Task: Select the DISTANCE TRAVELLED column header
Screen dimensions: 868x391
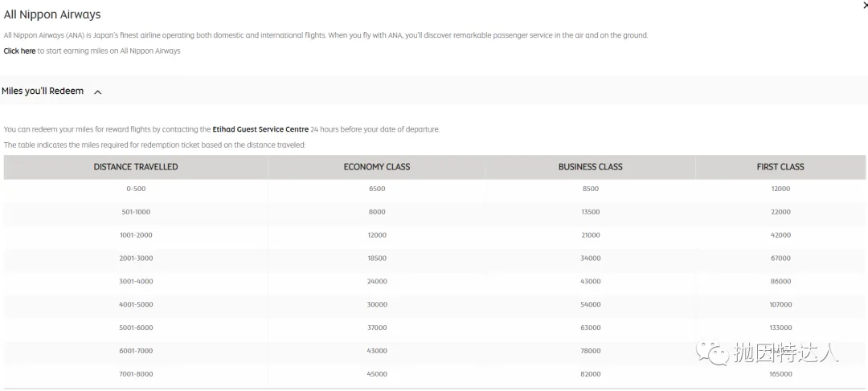Action: 136,166
